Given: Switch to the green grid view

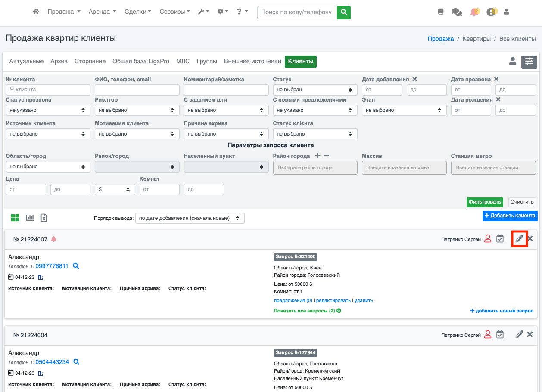Looking at the screenshot, I should 15,218.
